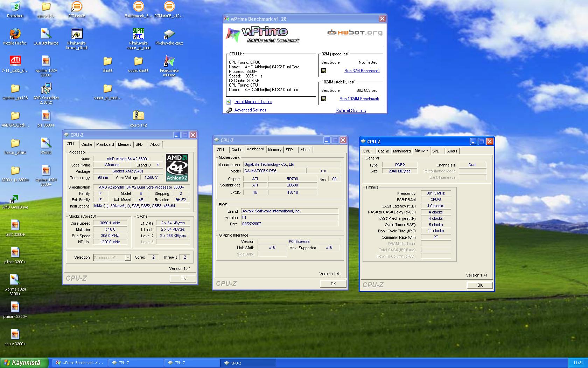588x368 pixels.
Task: Open CPU tab in middle CPU-Z window
Action: coord(220,150)
